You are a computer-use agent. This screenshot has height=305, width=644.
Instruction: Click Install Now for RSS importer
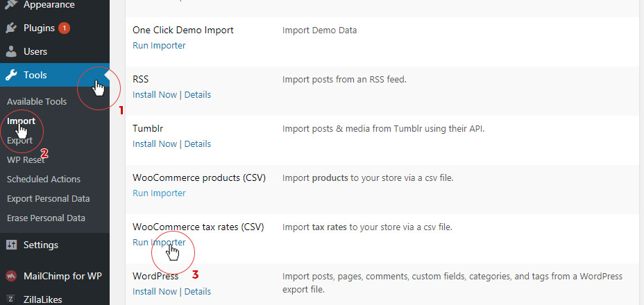[x=155, y=95]
